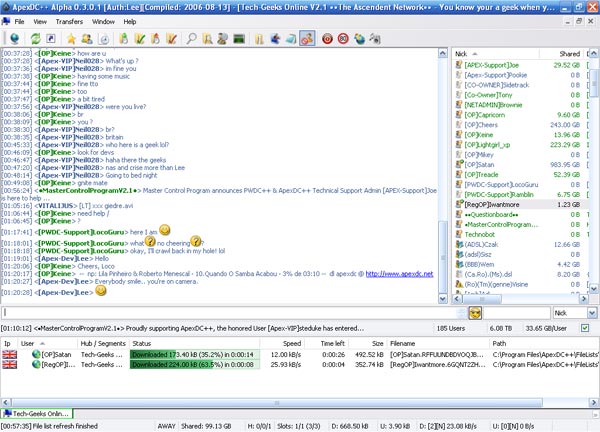Open the File menu

19,22
